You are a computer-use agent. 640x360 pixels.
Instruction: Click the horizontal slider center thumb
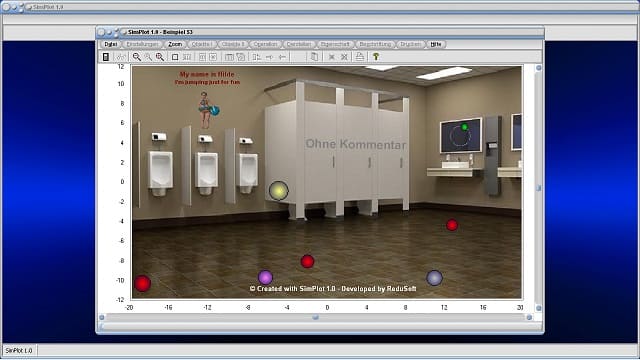point(316,317)
